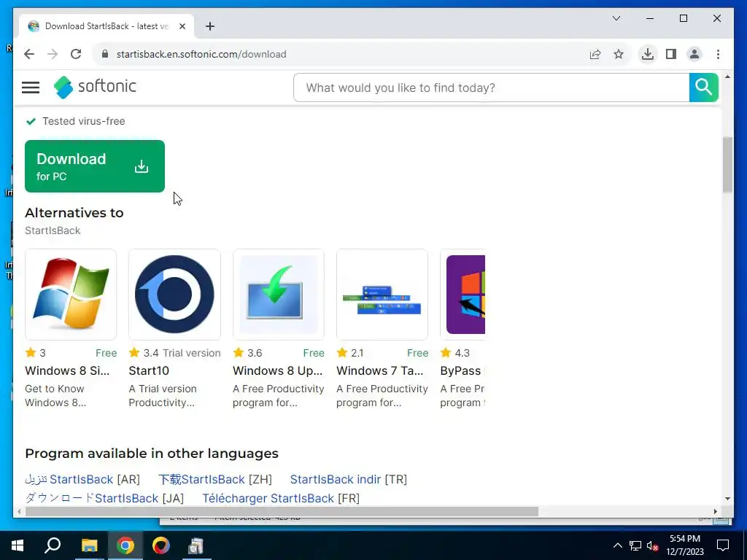Open Windows taskbar search

53,545
